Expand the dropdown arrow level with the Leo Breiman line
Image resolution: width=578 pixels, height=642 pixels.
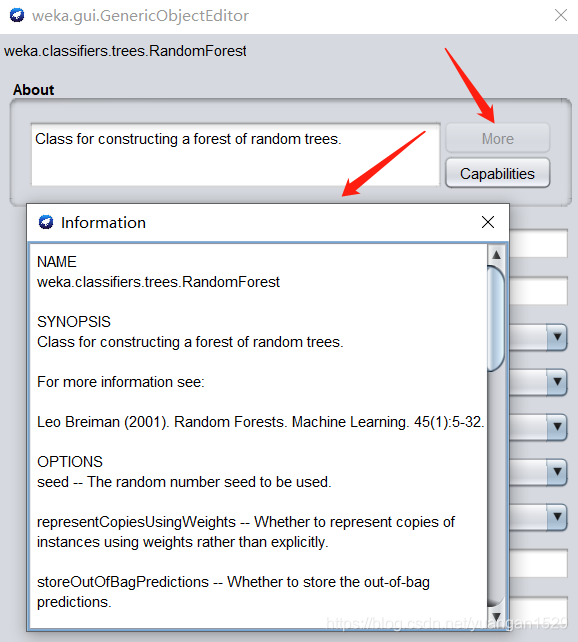pyautogui.click(x=557, y=427)
